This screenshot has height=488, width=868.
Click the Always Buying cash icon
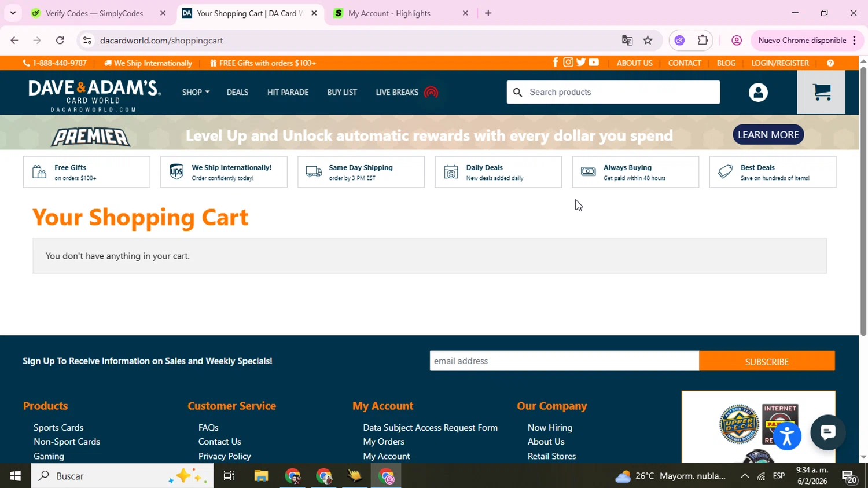[588, 172]
